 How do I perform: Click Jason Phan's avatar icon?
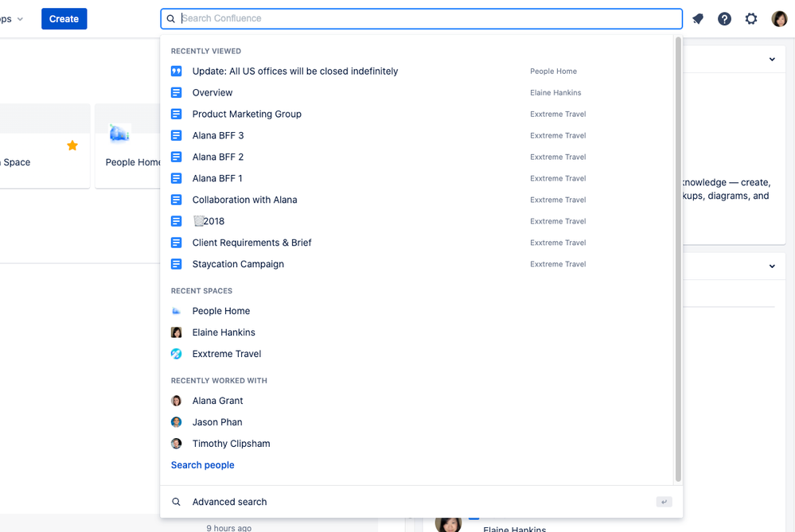176,421
